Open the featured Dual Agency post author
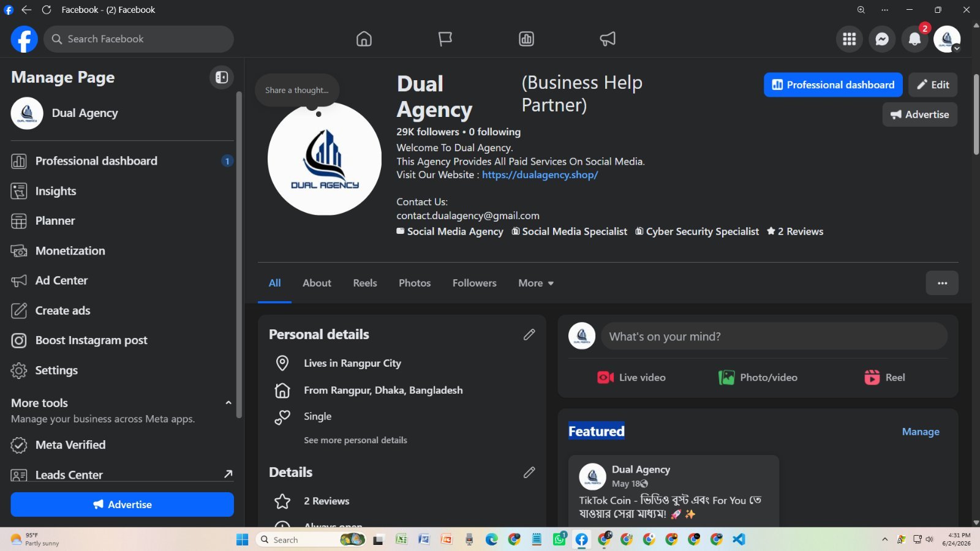The image size is (980, 551). point(641,470)
